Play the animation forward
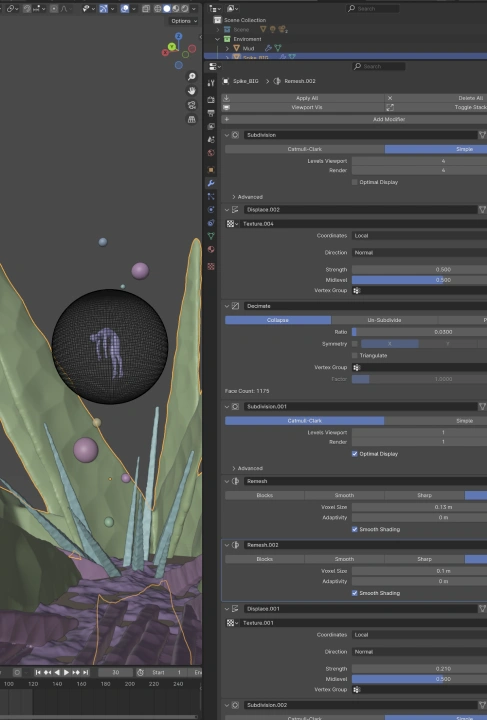 click(x=66, y=672)
